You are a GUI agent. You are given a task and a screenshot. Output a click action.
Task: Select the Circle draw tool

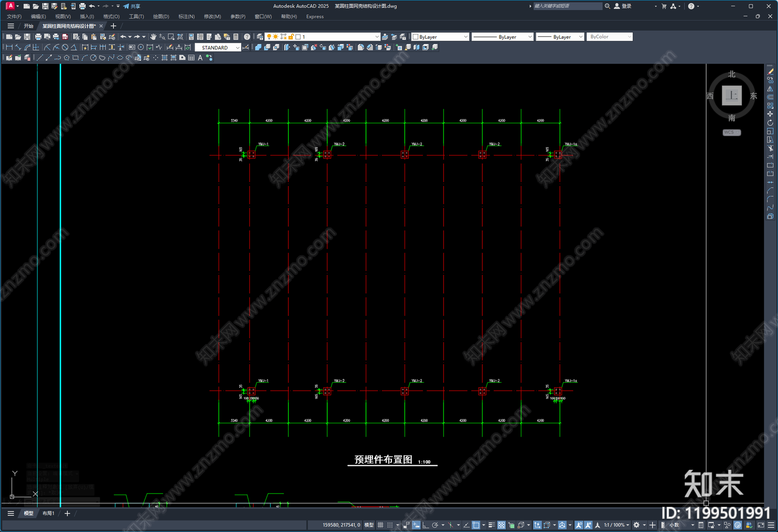(x=93, y=58)
